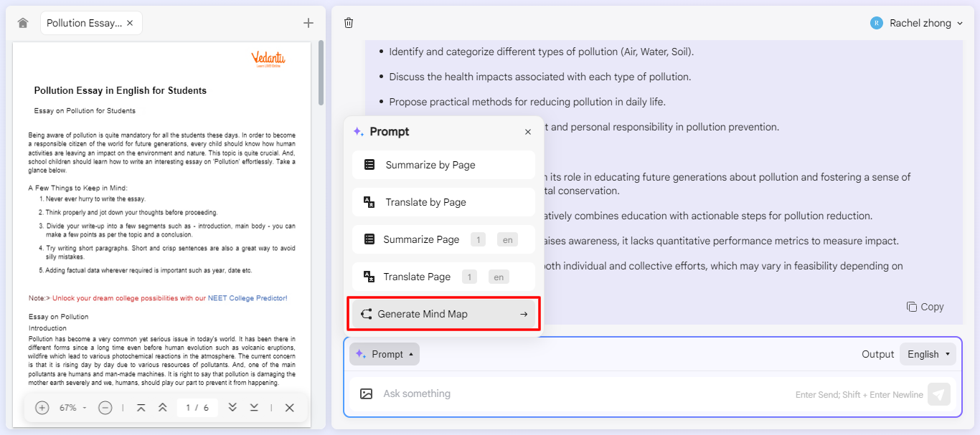Image resolution: width=980 pixels, height=435 pixels.
Task: Open the NEET College Predictor link
Action: tap(248, 297)
